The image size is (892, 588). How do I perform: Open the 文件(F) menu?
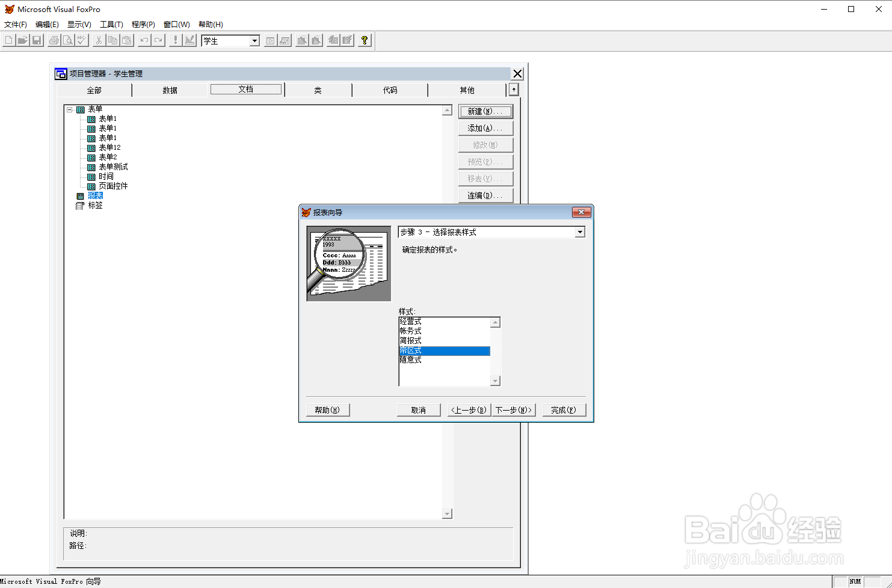[16, 25]
